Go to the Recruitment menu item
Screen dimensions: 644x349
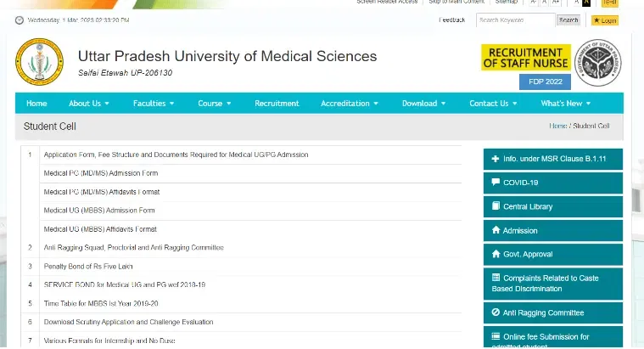(277, 104)
